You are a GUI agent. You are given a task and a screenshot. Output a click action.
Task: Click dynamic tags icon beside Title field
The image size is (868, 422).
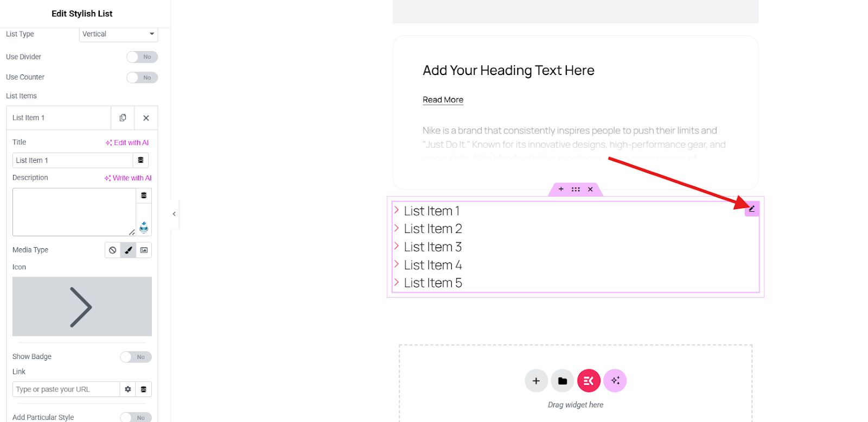click(x=141, y=160)
